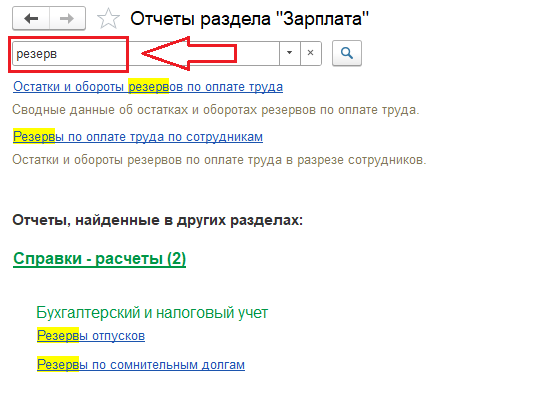This screenshot has height=406, width=544.
Task: Click highlighted 'Резерв' in the сотрудникам report link
Action: (34, 136)
